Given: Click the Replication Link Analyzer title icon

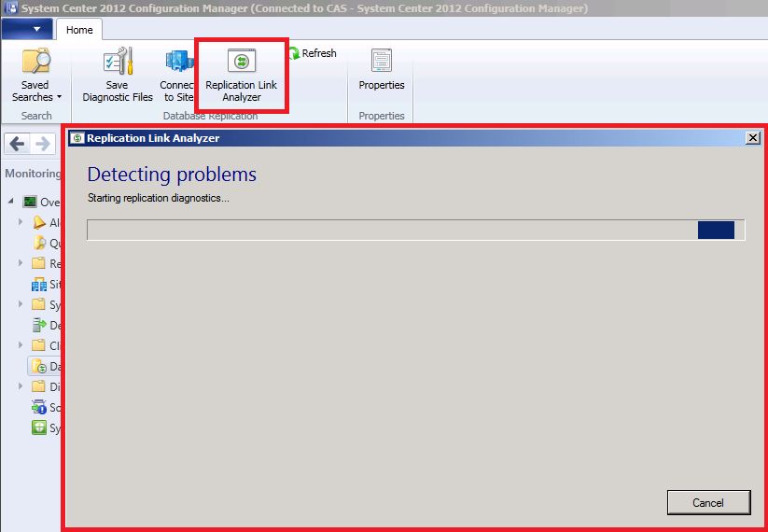Looking at the screenshot, I should click(x=77, y=138).
